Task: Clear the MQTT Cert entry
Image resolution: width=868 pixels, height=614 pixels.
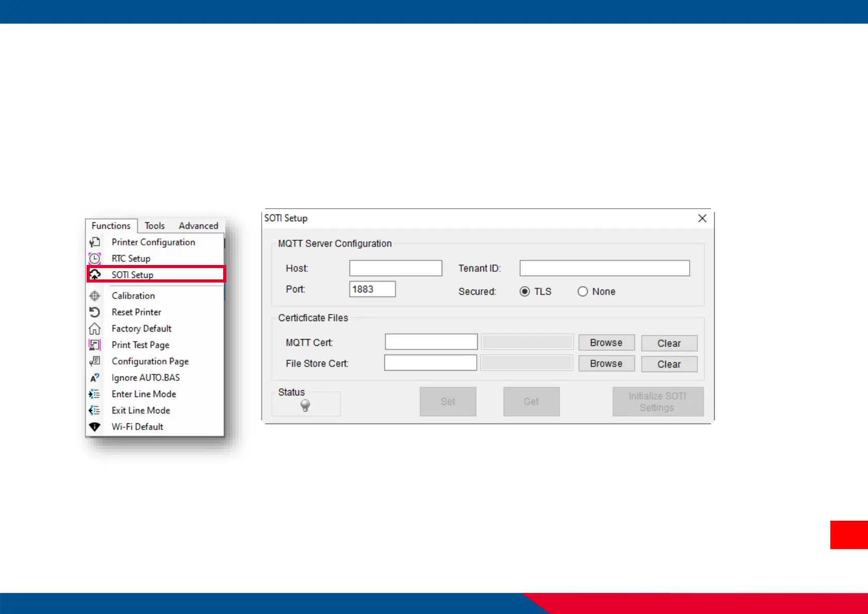Action: point(669,343)
